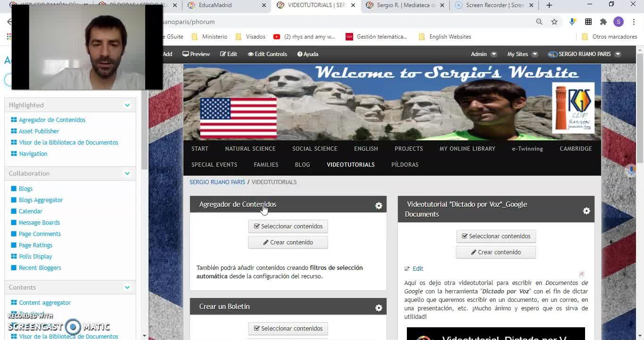Bookmark this page with the star icon
This screenshot has width=644, height=340.
(554, 22)
